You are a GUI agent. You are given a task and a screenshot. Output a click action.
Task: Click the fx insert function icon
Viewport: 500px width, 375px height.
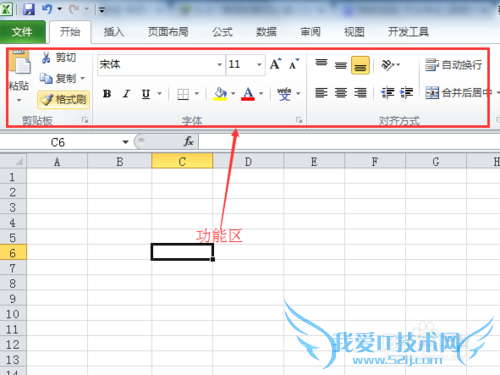(189, 142)
